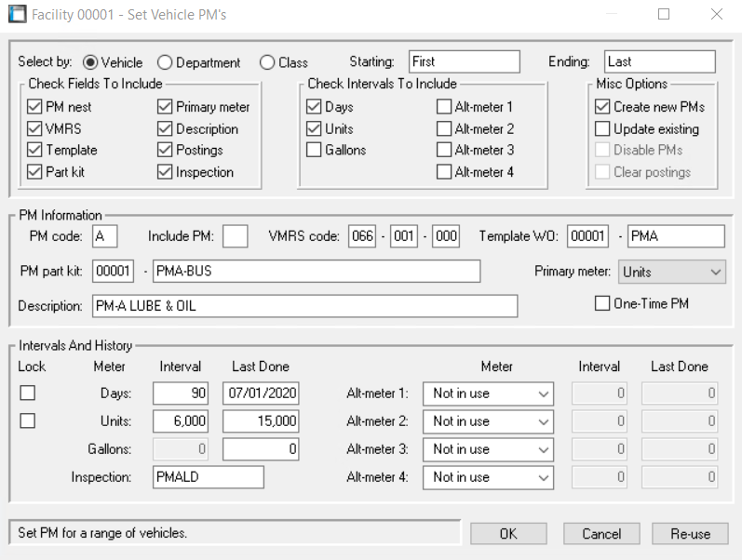Click the application icon in the title bar
742x560 pixels.
point(17,15)
